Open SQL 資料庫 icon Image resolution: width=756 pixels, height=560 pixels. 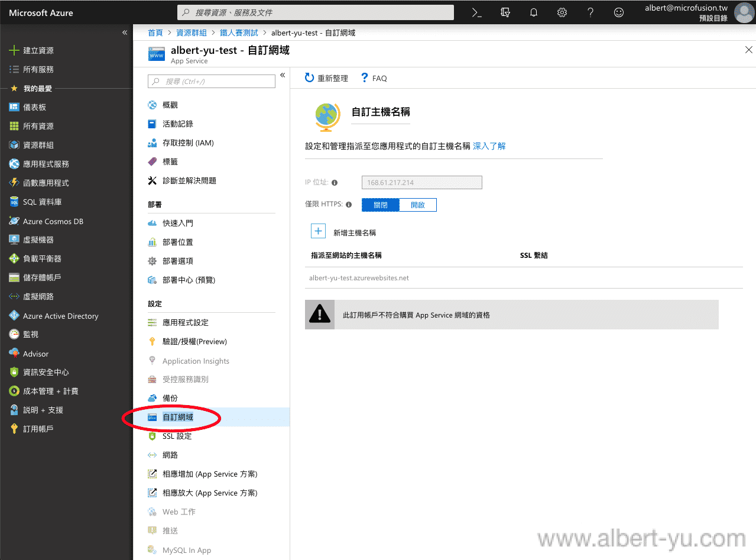pos(14,202)
